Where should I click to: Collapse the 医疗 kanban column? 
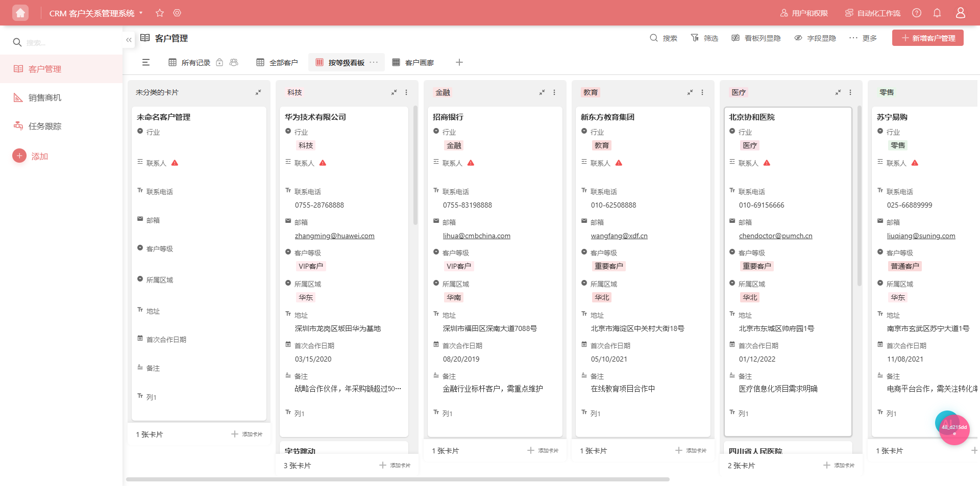tap(838, 92)
